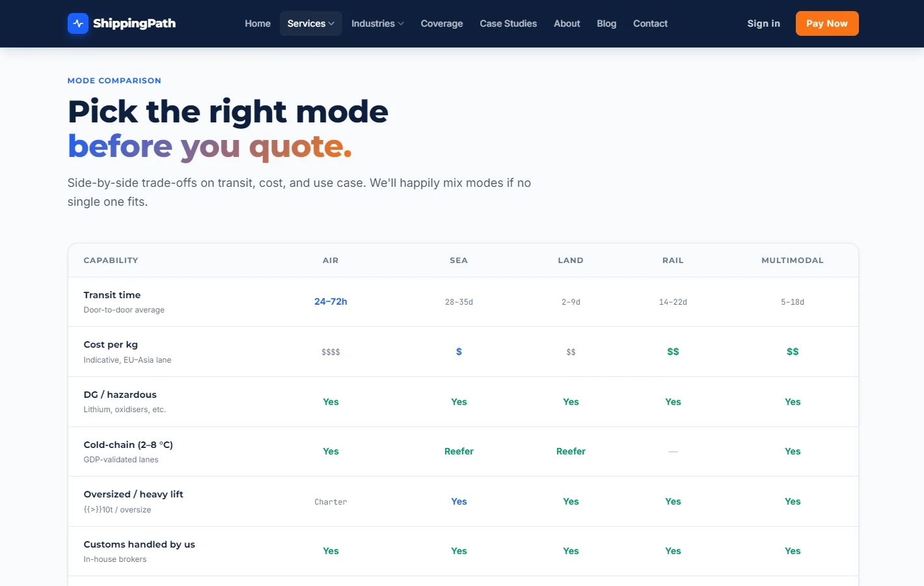
Task: Click the 2–9d land transit value
Action: 571,302
